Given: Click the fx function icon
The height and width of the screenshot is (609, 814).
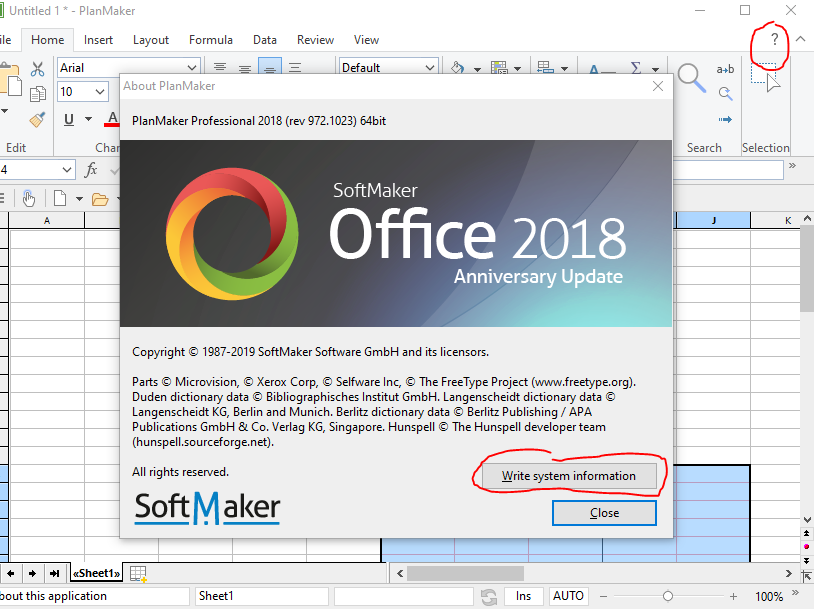Looking at the screenshot, I should tap(91, 170).
